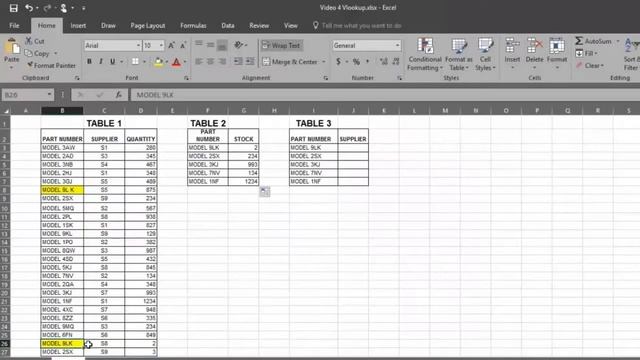Click Decrease Decimal icon
This screenshot has height=360, width=640.
[x=396, y=62]
